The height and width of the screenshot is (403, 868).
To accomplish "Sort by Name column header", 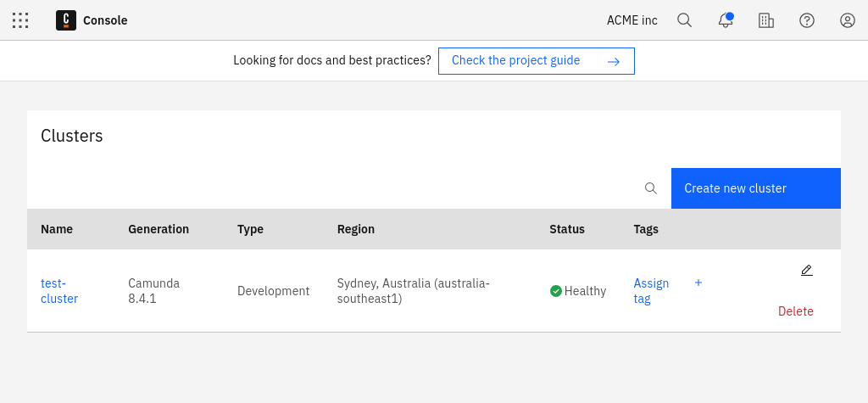I will [57, 229].
